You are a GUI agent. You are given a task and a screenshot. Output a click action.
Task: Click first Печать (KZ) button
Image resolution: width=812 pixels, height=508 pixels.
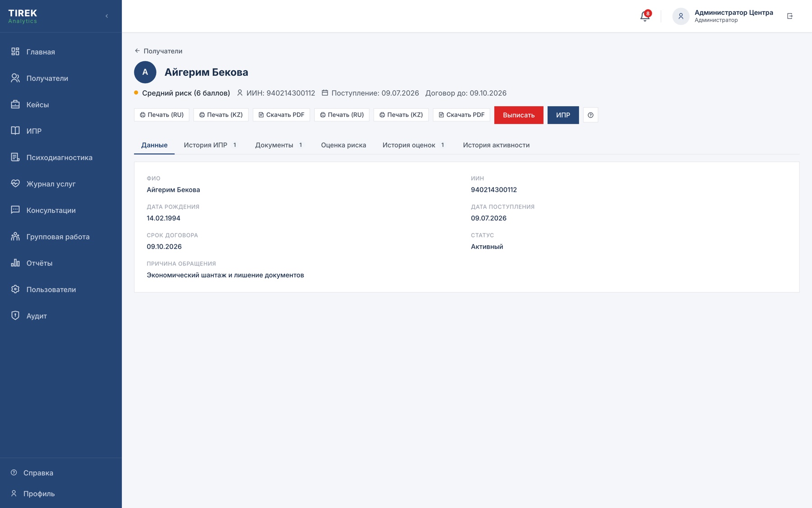(221, 115)
